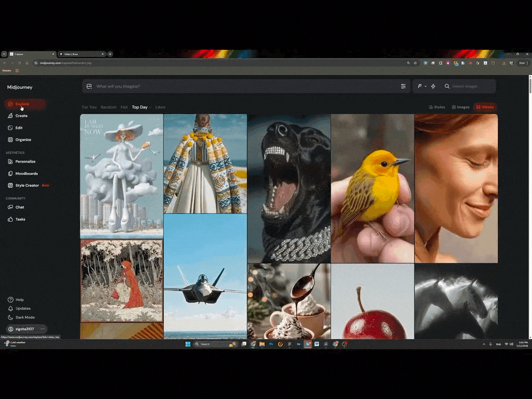Open the Edit page in sidebar
The image size is (532, 399).
pos(16,128)
